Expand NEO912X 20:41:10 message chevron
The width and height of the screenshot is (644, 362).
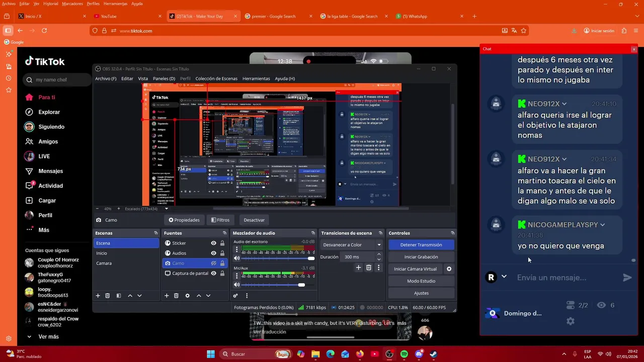pyautogui.click(x=564, y=104)
